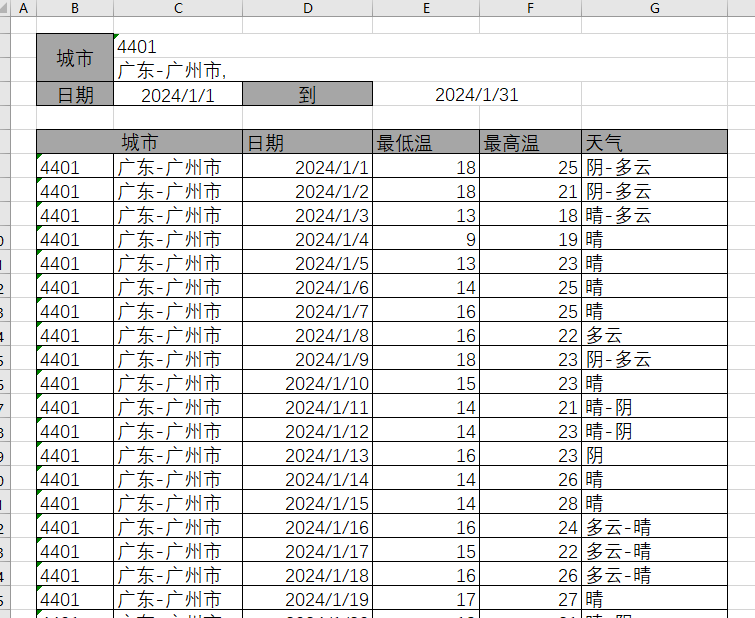Viewport: 755px width, 618px height.
Task: Select the date cell 2024/1/19
Action: click(x=307, y=599)
